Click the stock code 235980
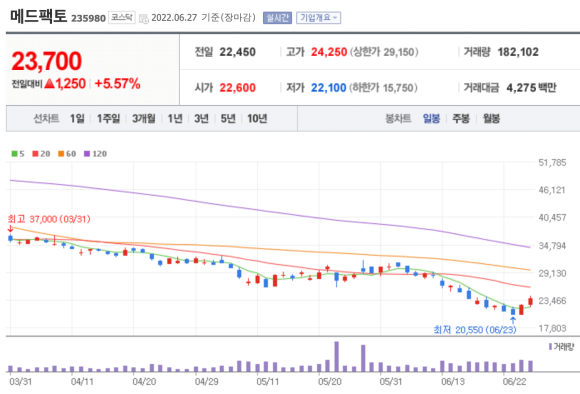 pos(88,18)
